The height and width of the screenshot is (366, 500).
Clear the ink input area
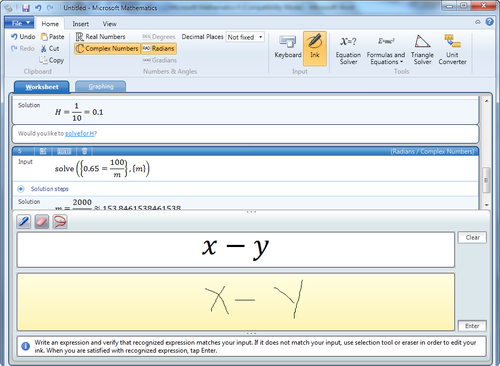tap(472, 237)
